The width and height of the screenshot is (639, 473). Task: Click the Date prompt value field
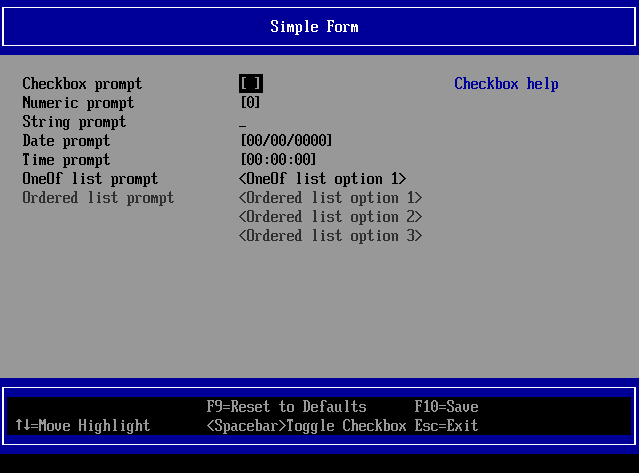286,141
